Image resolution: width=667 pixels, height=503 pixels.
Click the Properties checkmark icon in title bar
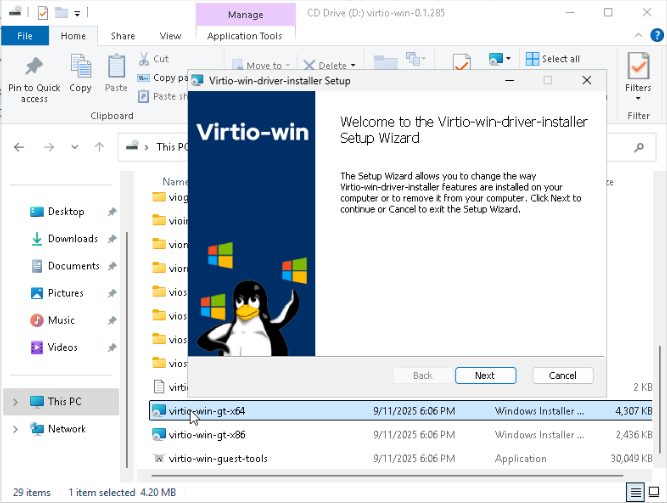click(x=43, y=13)
